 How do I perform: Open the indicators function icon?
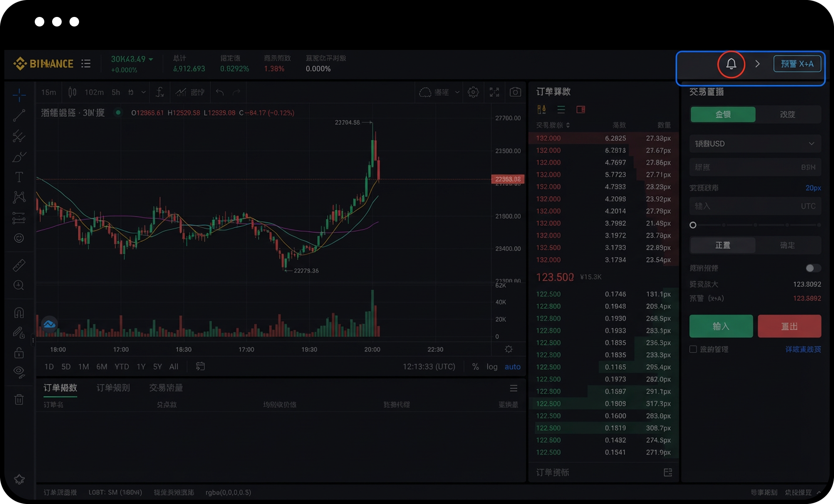pos(160,92)
